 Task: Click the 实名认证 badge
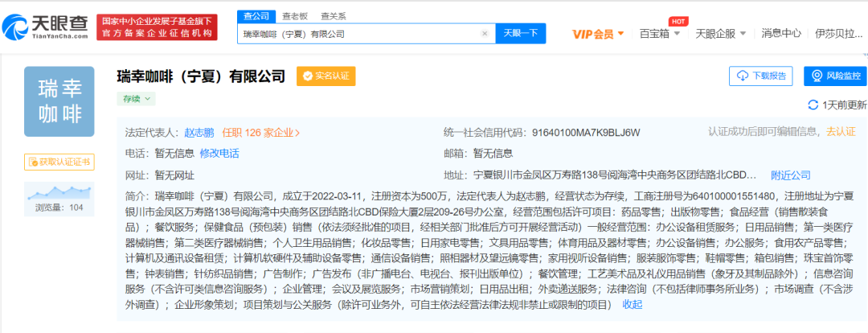[x=326, y=76]
